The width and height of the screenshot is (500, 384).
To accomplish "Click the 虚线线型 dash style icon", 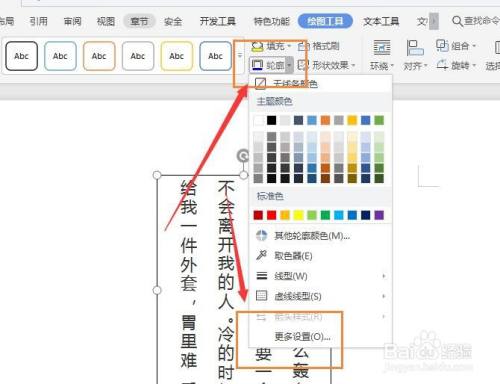I will pos(261,296).
